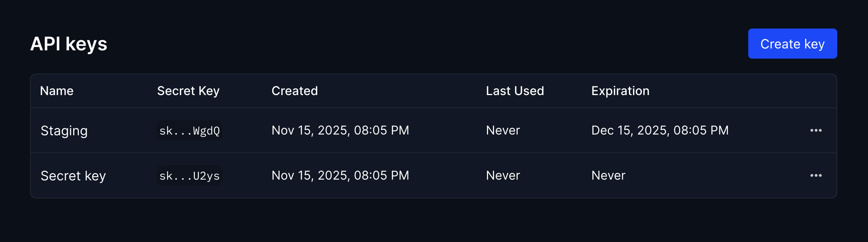Image resolution: width=868 pixels, height=242 pixels.
Task: Click the three-dot icon beside Dec 15 expiration
Action: tap(817, 130)
